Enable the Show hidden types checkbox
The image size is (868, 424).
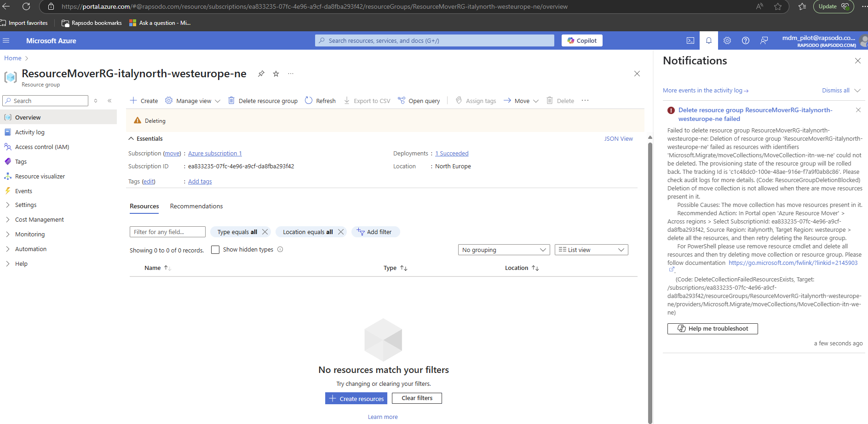(x=215, y=250)
